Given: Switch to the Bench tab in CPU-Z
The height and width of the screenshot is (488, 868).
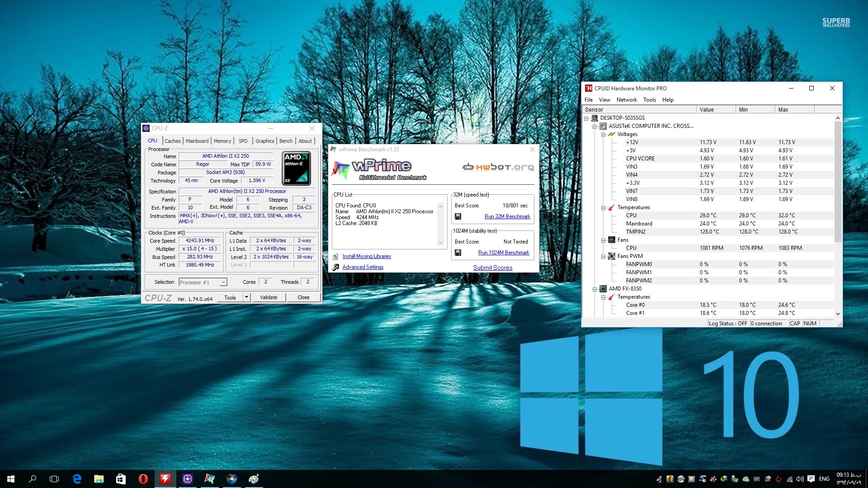Looking at the screenshot, I should tap(286, 141).
